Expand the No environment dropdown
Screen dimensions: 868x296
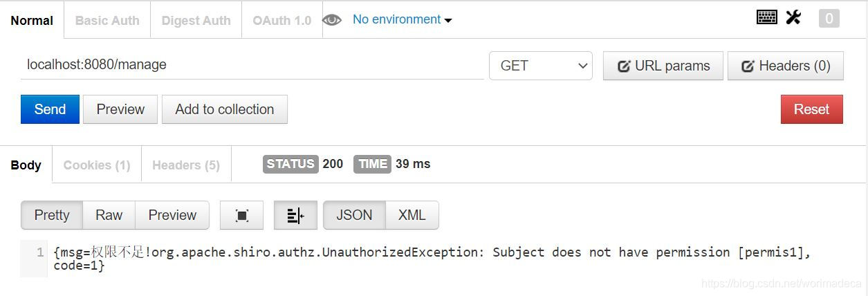(402, 20)
